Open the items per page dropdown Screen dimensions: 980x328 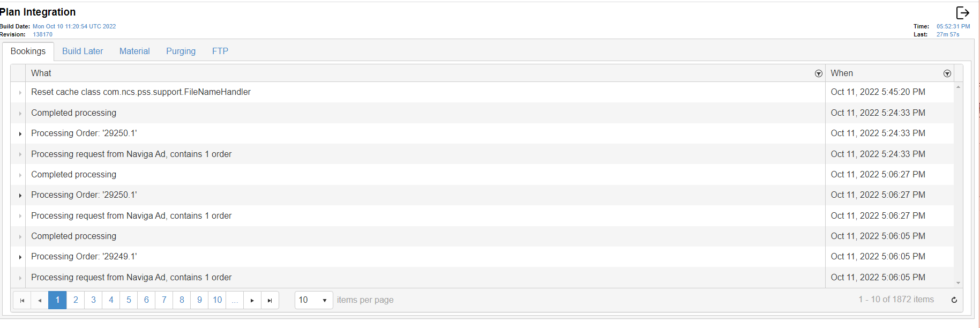click(324, 300)
